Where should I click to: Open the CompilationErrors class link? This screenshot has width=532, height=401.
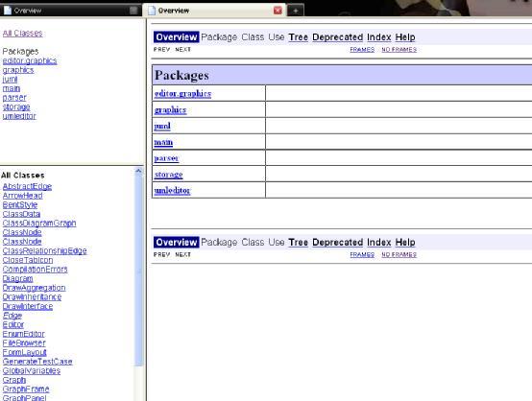tap(35, 270)
